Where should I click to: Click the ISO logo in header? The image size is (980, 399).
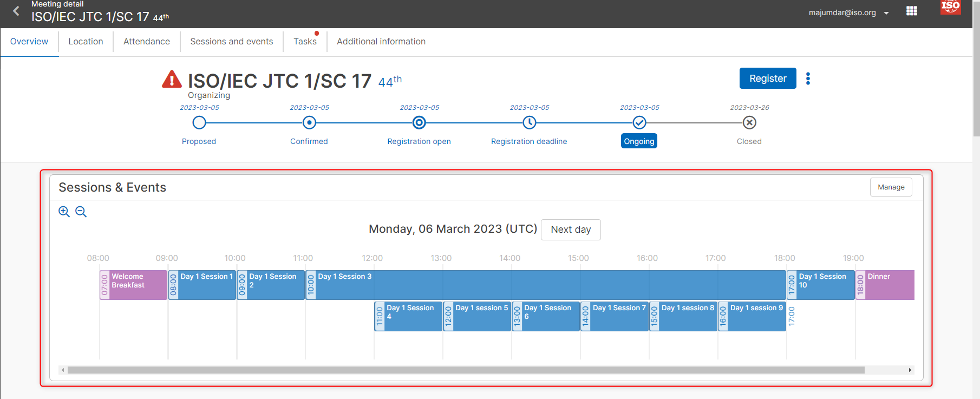[x=951, y=7]
